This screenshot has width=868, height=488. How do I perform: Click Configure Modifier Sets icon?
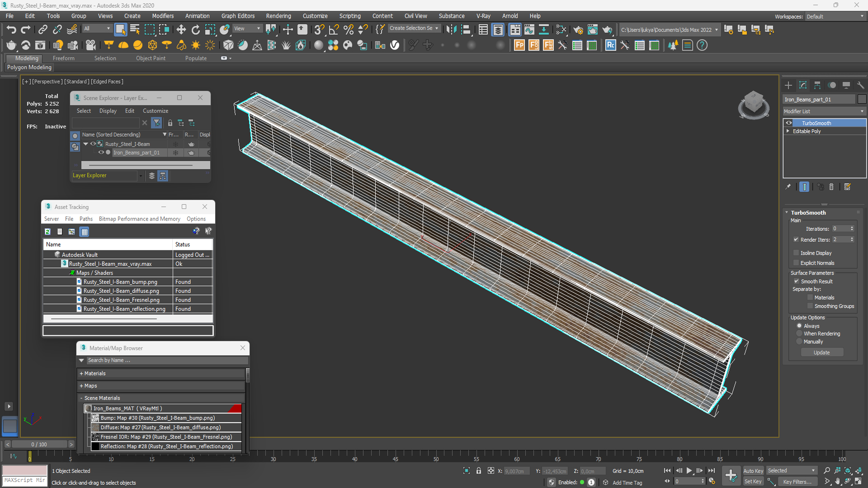[847, 187]
